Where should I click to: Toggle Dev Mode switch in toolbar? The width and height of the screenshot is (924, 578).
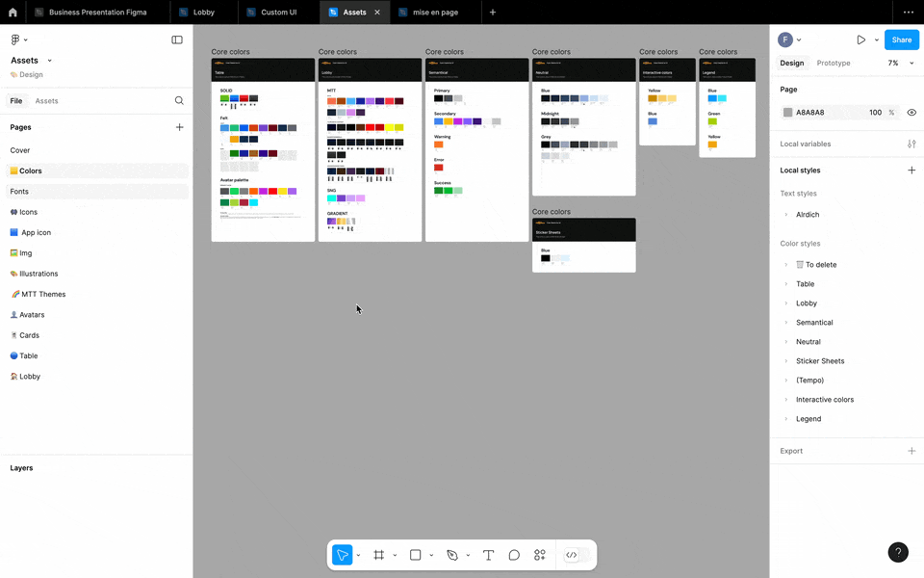(572, 555)
